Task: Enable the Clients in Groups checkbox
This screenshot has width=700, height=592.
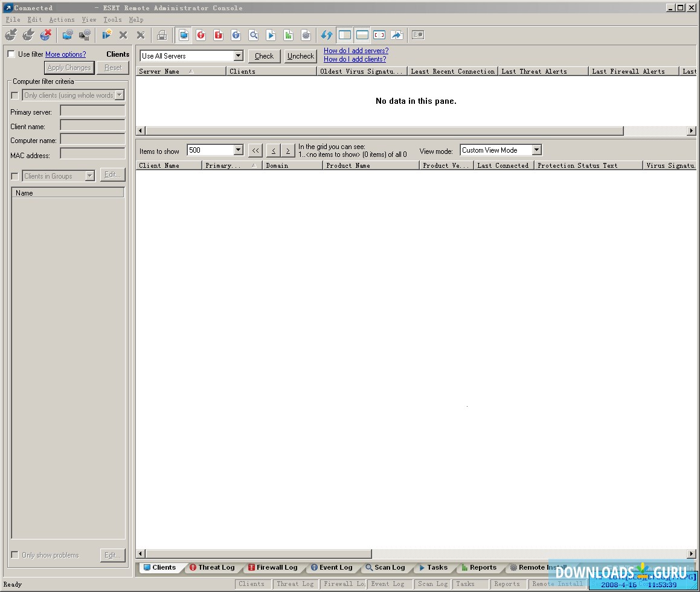Action: (x=14, y=175)
